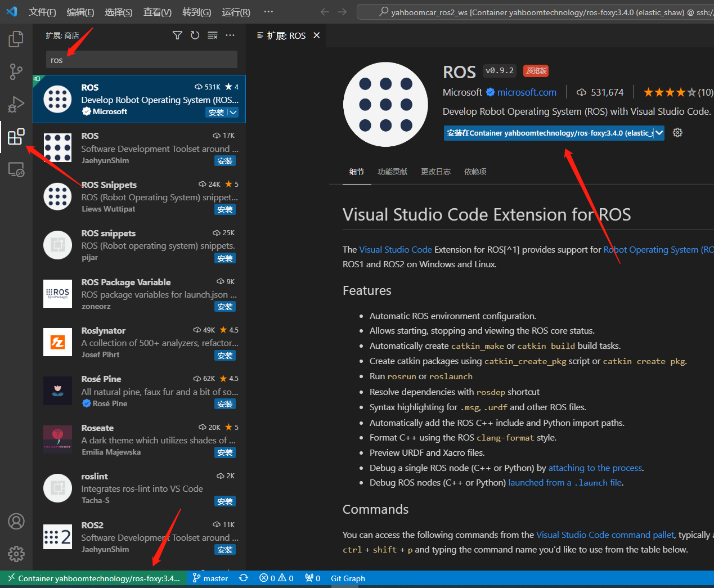The image size is (714, 588).
Task: Open the extension settings gear for ROS
Action: [677, 133]
